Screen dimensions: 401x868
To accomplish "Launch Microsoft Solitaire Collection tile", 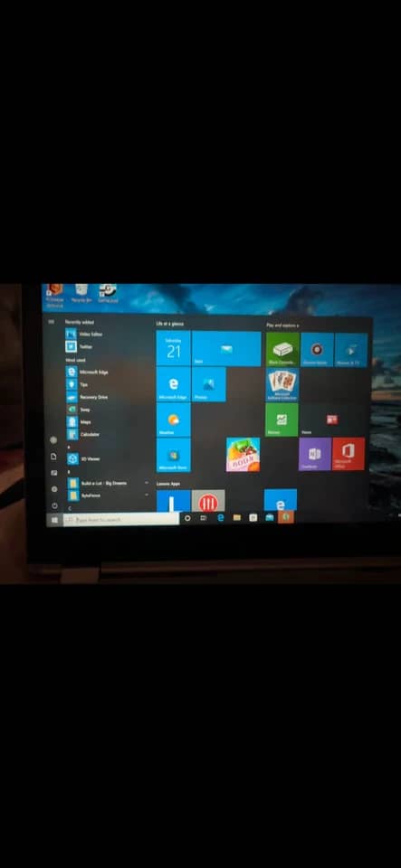I will pyautogui.click(x=282, y=385).
